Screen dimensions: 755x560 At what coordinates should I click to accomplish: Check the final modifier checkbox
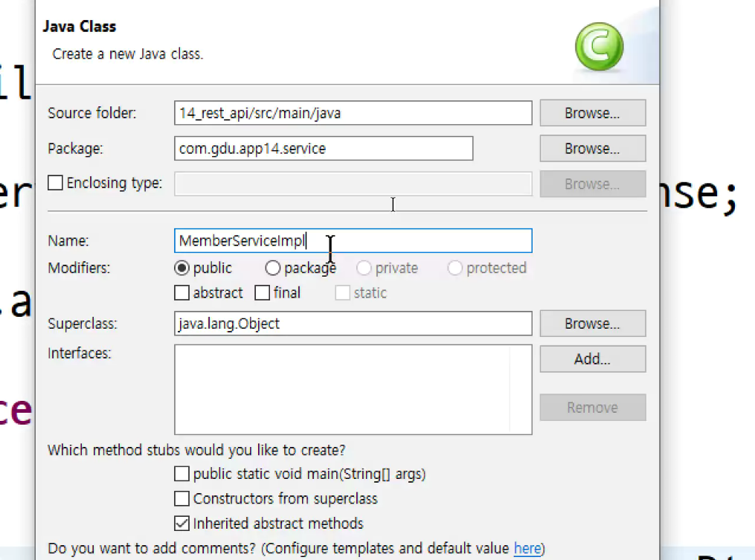point(262,293)
